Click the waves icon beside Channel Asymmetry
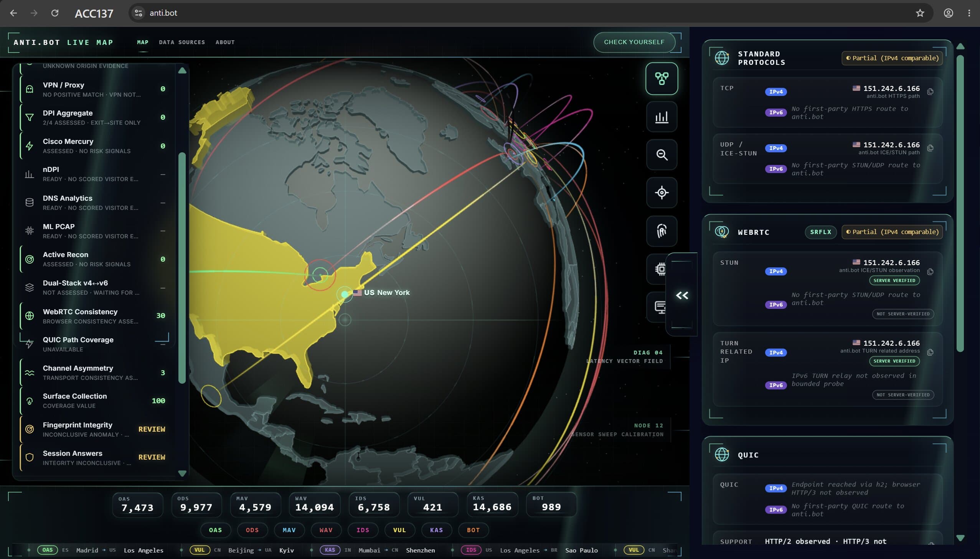980x559 pixels. pyautogui.click(x=30, y=373)
